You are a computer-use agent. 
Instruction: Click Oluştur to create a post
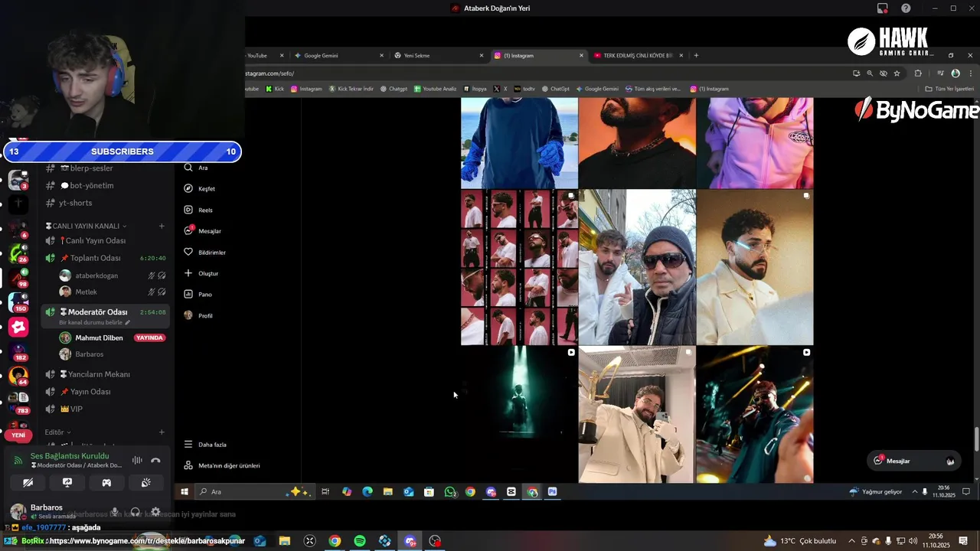tap(201, 273)
